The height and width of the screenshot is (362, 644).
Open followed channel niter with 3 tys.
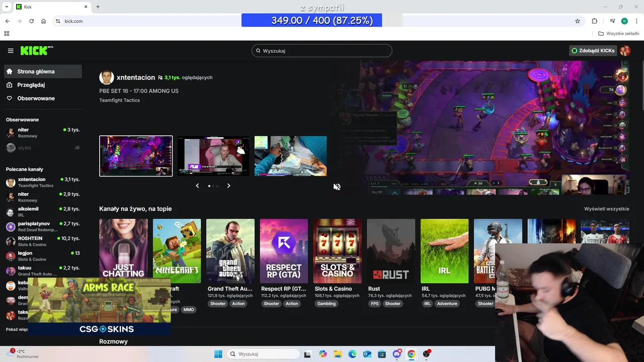(x=43, y=133)
